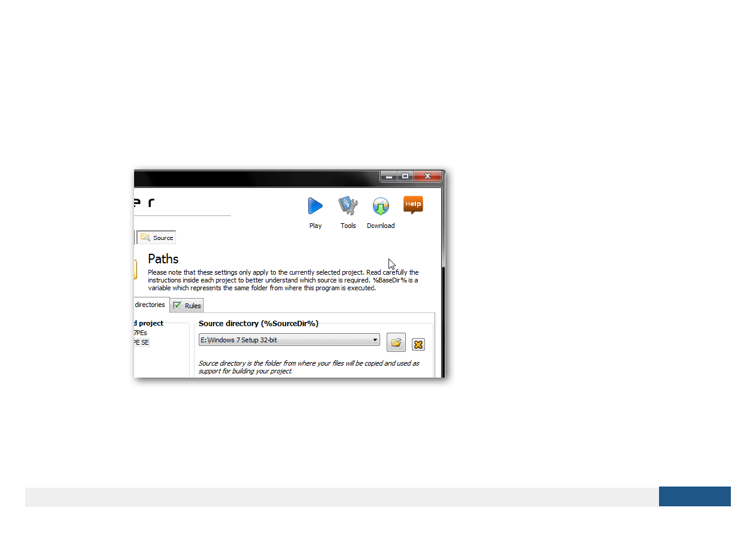Select the Source toolbar button
Image resolution: width=756 pixels, height=535 pixels.
click(157, 238)
